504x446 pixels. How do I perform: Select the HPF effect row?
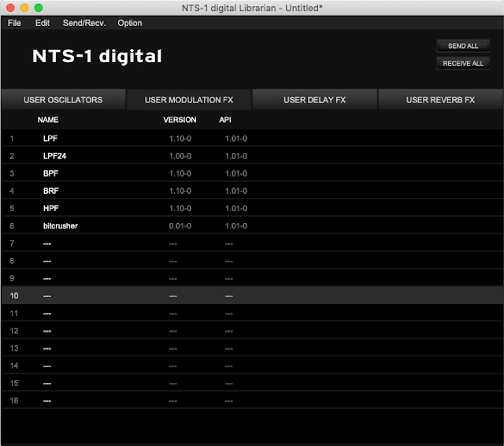[252, 208]
